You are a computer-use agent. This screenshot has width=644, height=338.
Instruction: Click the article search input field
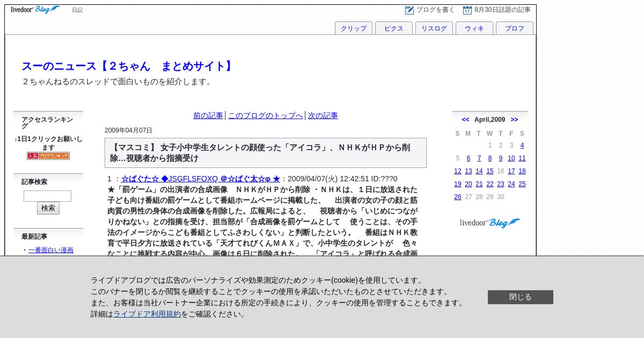[47, 196]
